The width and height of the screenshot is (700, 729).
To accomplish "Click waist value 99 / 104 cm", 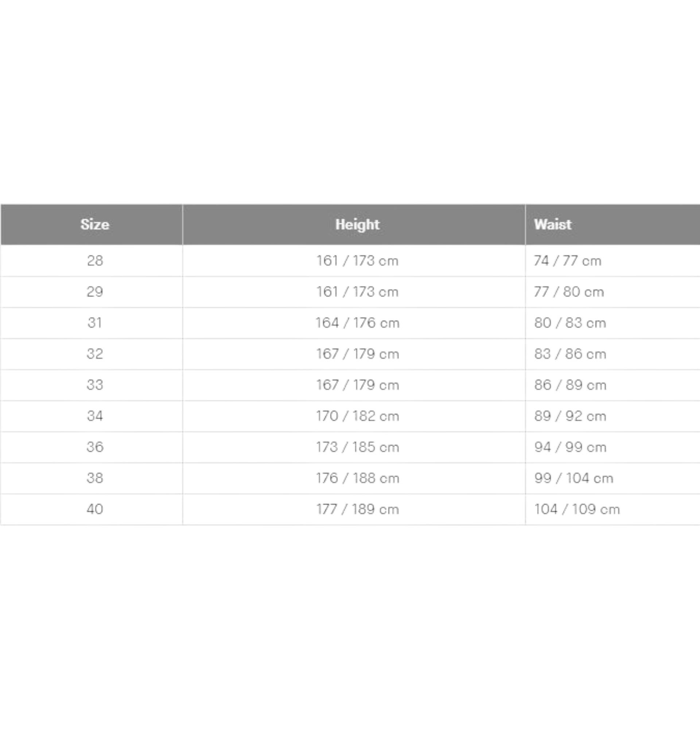I will tap(573, 478).
